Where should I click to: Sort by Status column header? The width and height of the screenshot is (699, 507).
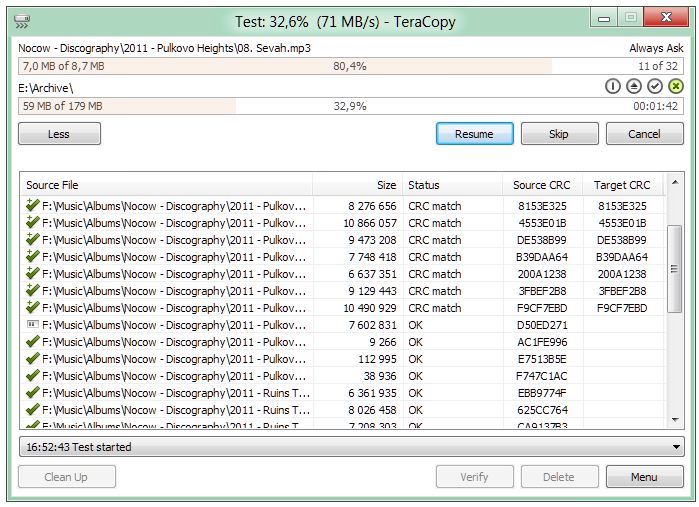(452, 185)
